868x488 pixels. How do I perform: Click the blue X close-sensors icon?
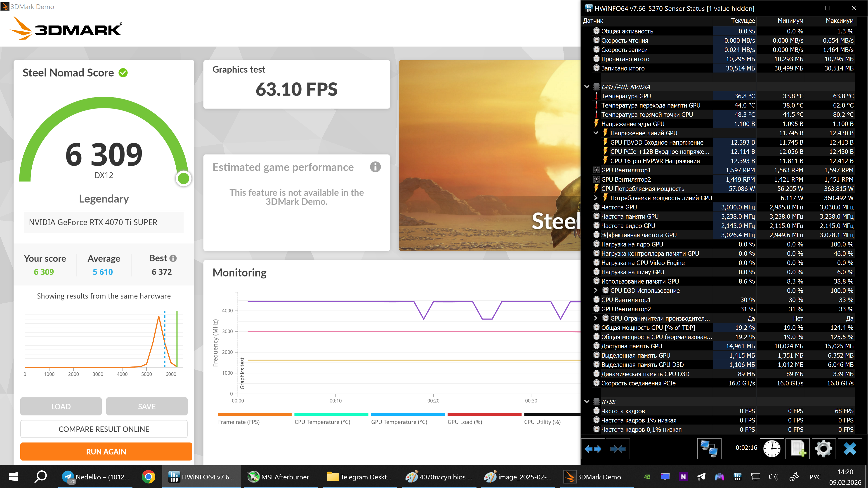(849, 449)
